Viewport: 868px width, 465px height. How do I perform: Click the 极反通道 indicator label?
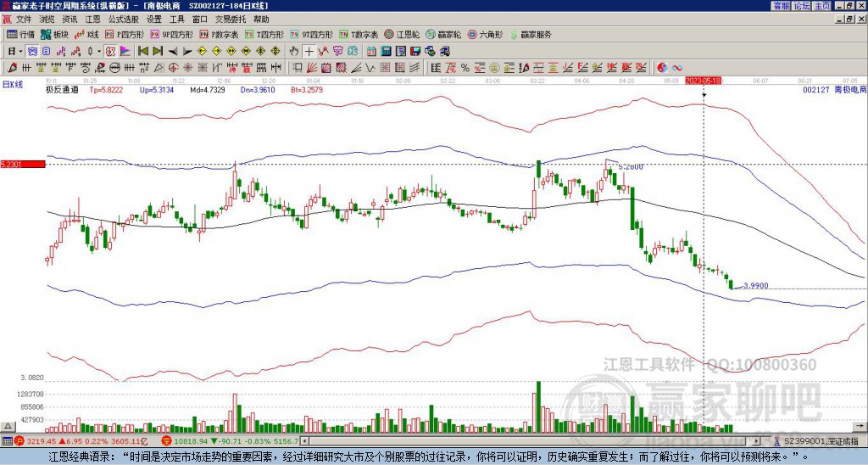(x=61, y=89)
